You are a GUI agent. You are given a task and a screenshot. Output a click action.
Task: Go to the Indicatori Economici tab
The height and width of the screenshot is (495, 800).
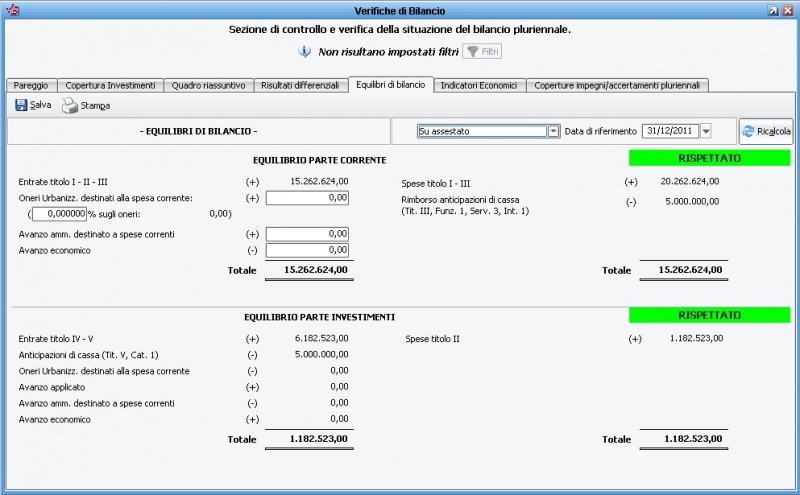[479, 86]
